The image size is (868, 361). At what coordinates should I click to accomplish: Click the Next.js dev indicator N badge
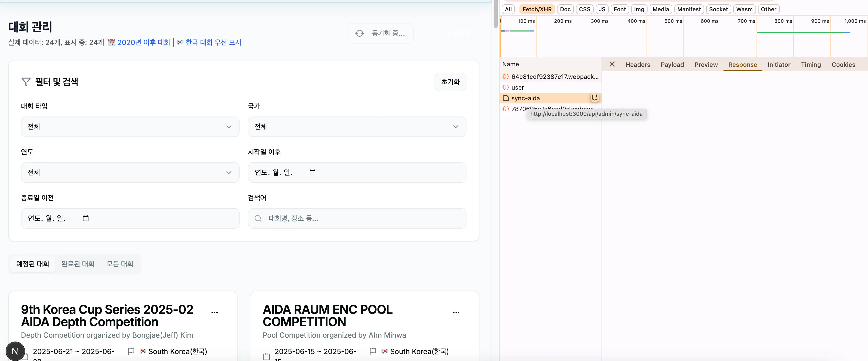coord(15,351)
